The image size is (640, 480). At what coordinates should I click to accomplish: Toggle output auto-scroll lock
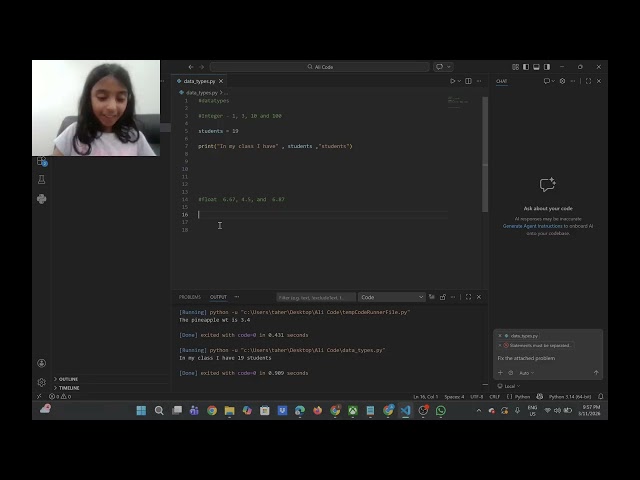pyautogui.click(x=443, y=297)
